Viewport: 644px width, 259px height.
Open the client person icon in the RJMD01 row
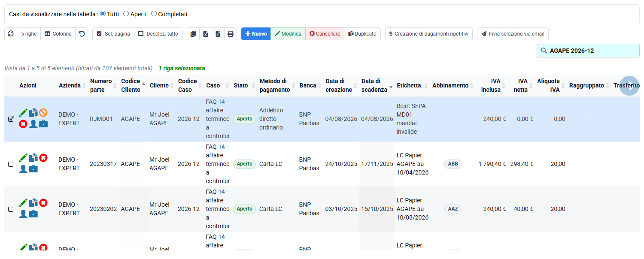click(33, 124)
